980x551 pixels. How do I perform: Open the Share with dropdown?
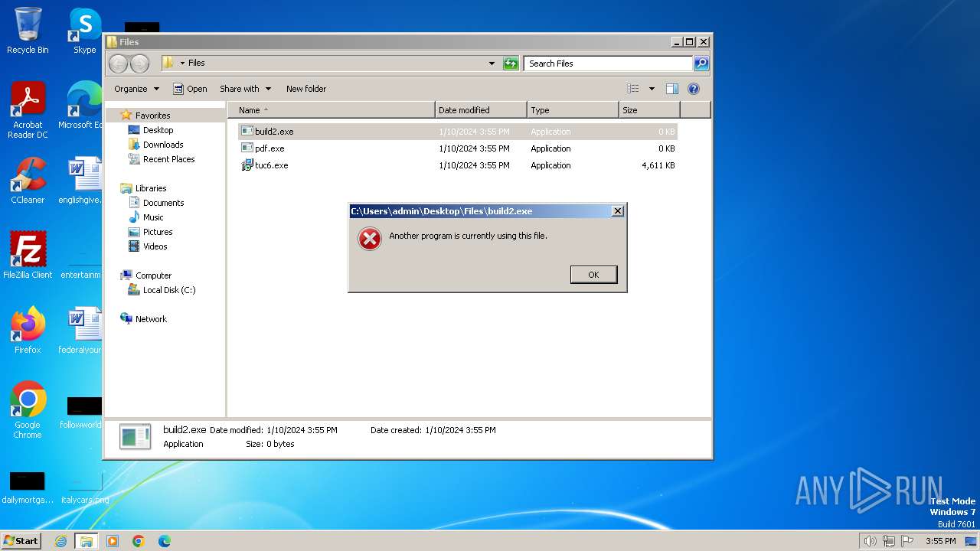coord(245,89)
